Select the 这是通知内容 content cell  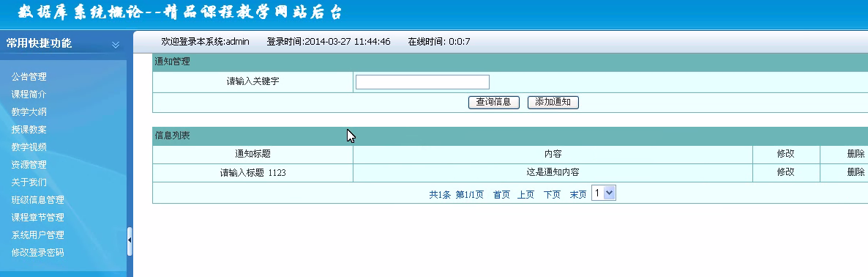tap(553, 173)
